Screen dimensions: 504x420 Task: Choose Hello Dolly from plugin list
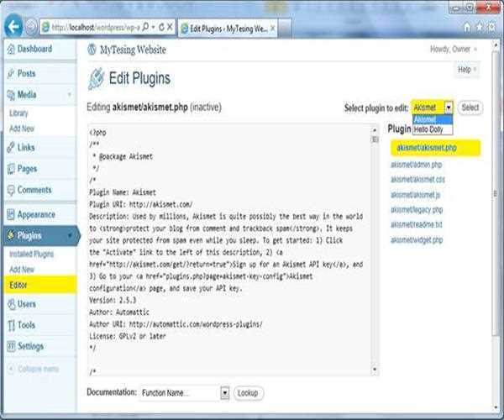[x=428, y=129]
